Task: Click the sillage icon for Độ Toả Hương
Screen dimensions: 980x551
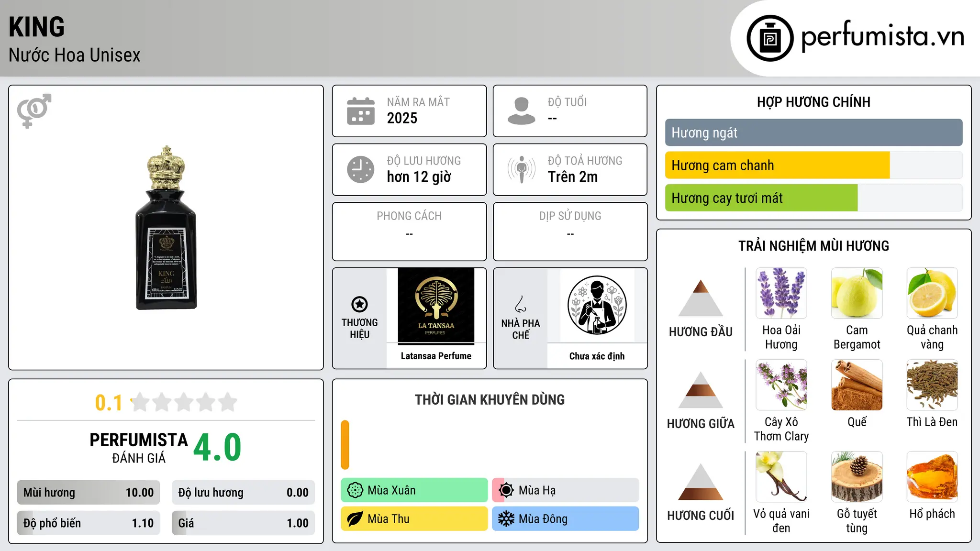Action: click(x=522, y=169)
